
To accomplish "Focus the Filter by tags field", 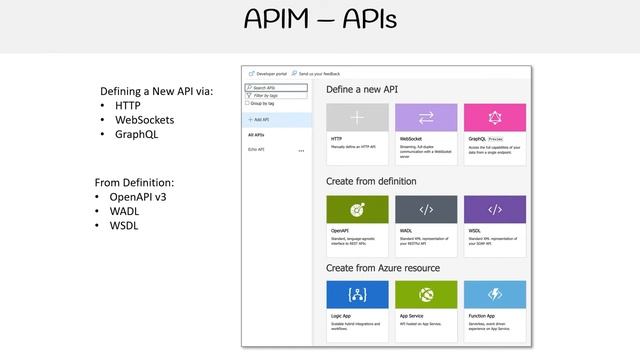I will point(276,95).
